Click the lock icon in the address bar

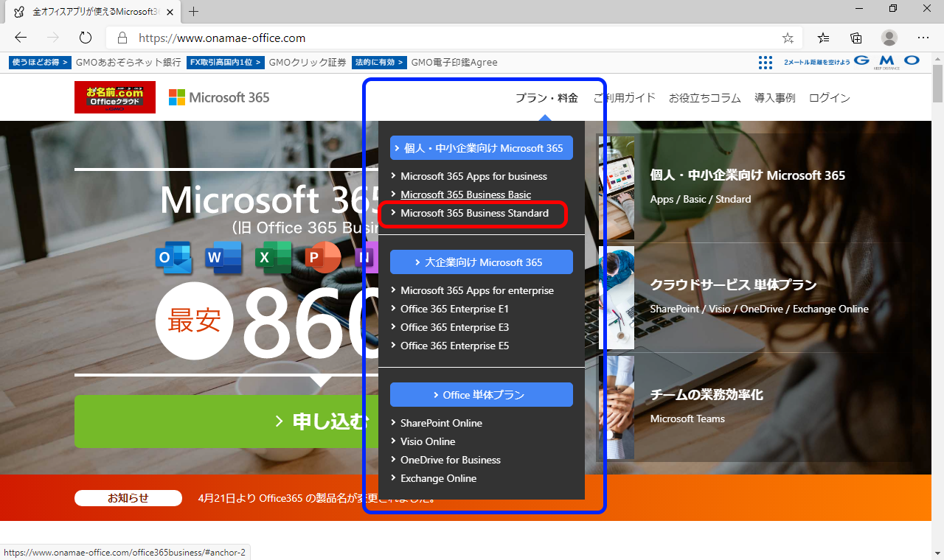(122, 38)
